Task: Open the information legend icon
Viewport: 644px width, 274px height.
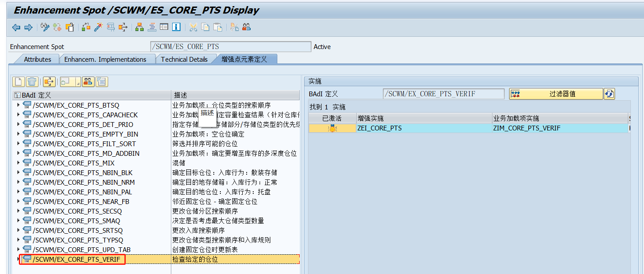Action: pos(175,27)
